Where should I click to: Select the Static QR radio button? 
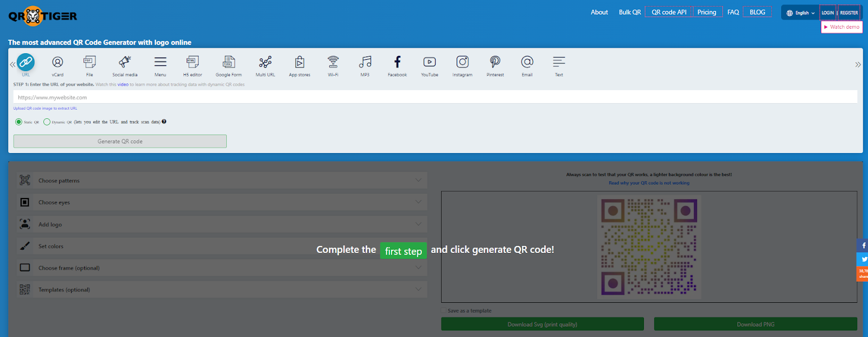click(19, 122)
